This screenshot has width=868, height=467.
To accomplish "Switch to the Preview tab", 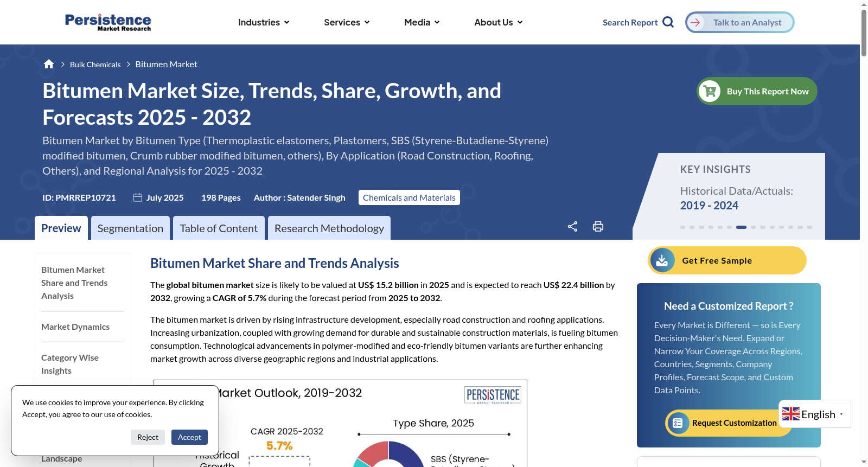I will click(x=61, y=228).
